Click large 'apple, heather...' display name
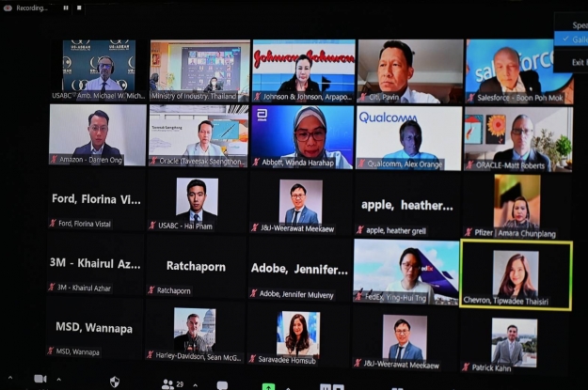This screenshot has height=390, width=588. [x=407, y=205]
